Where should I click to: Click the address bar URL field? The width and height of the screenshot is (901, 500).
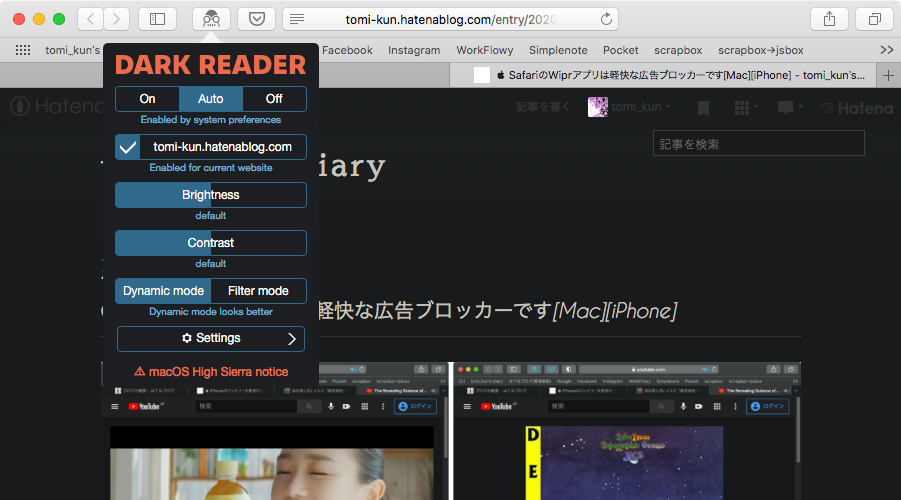coord(450,19)
